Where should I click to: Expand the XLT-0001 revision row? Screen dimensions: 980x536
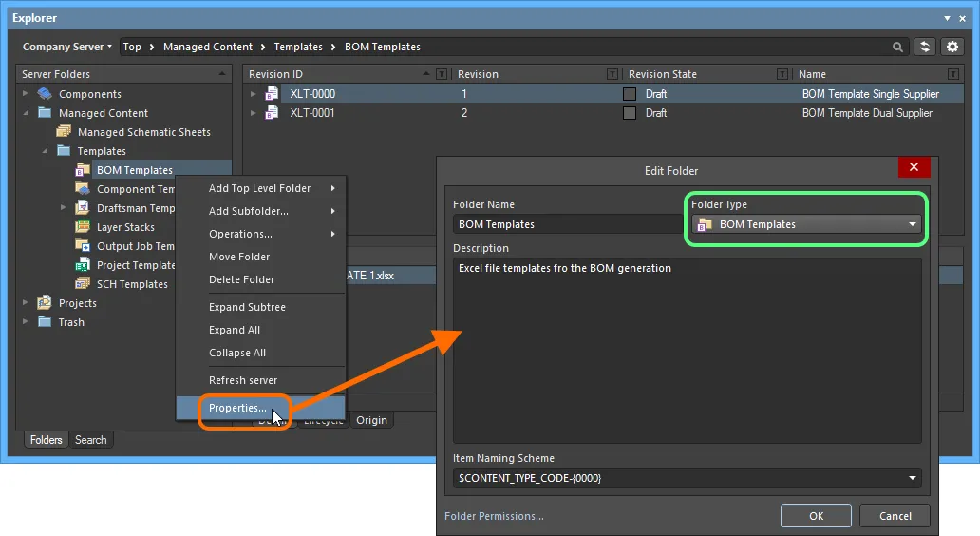(x=254, y=113)
